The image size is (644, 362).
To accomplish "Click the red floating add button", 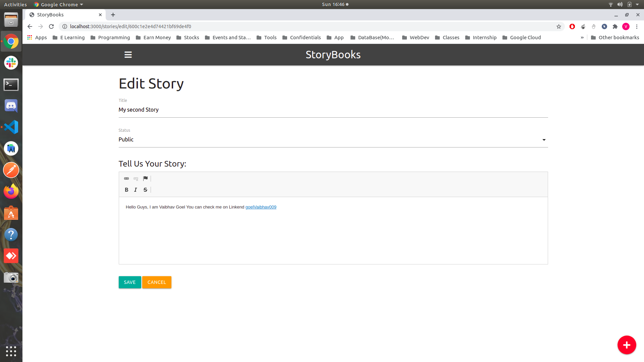I will (627, 345).
